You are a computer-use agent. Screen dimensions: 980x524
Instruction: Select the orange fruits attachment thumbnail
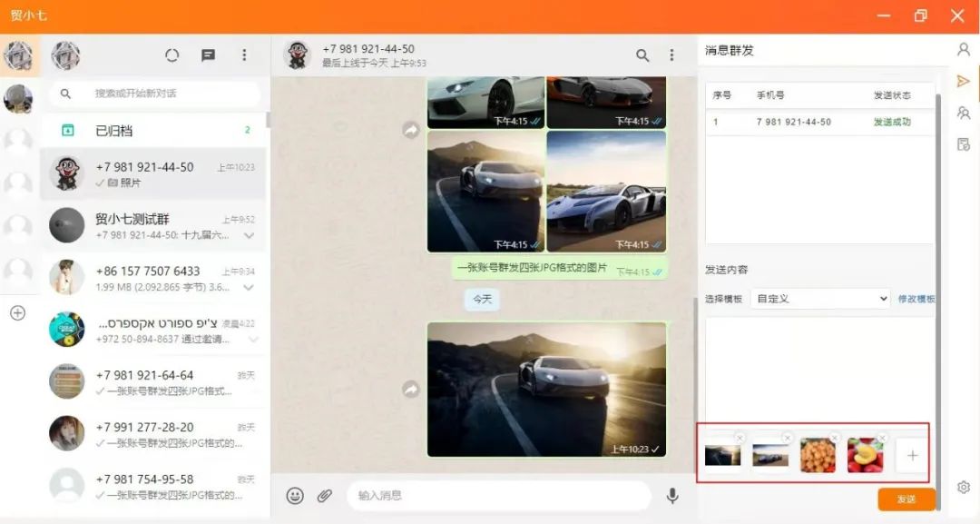click(x=818, y=455)
